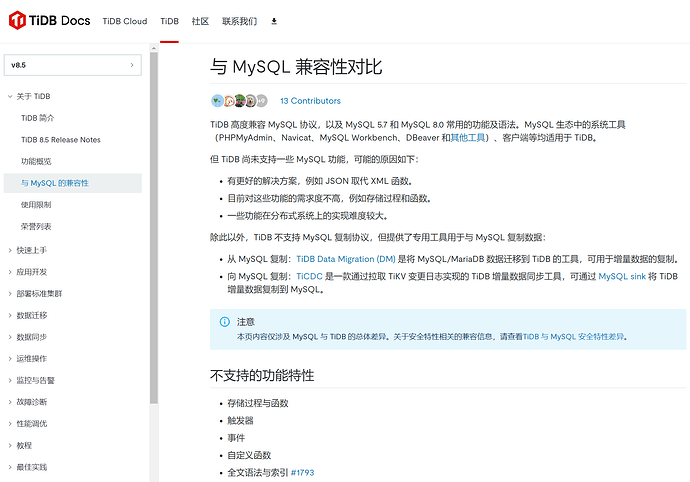Open the v8.5 version selector
The image size is (690, 482).
click(72, 66)
